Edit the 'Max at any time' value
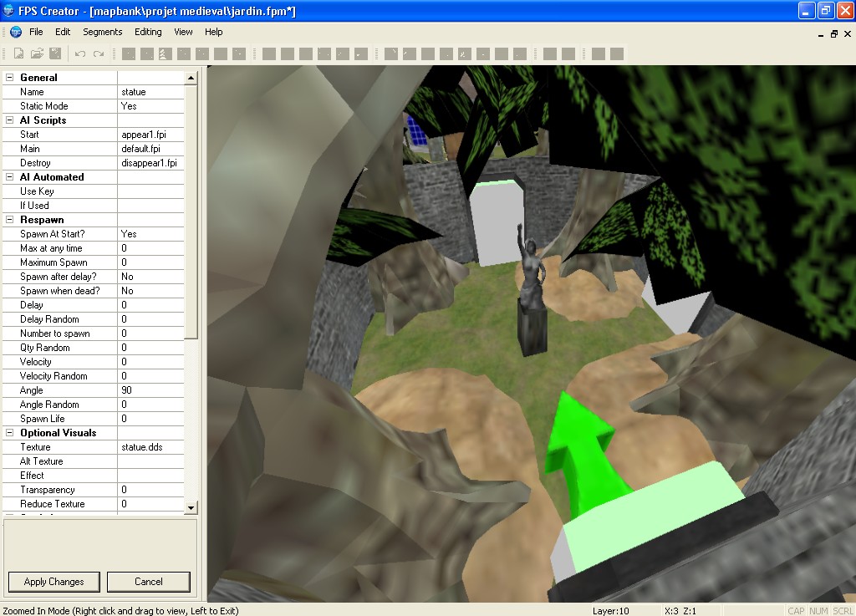The height and width of the screenshot is (616, 856). coord(150,247)
